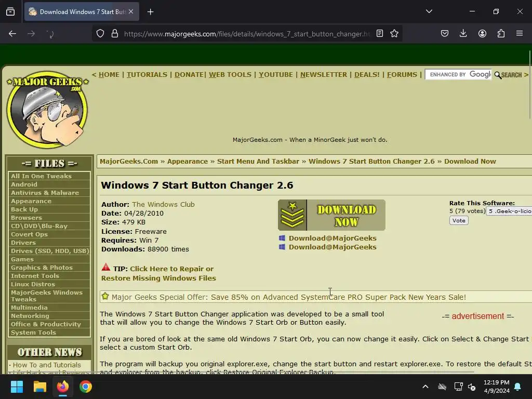This screenshot has width=532, height=399.
Task: Click the MajorGeeks.Com breadcrumb link
Action: point(129,162)
